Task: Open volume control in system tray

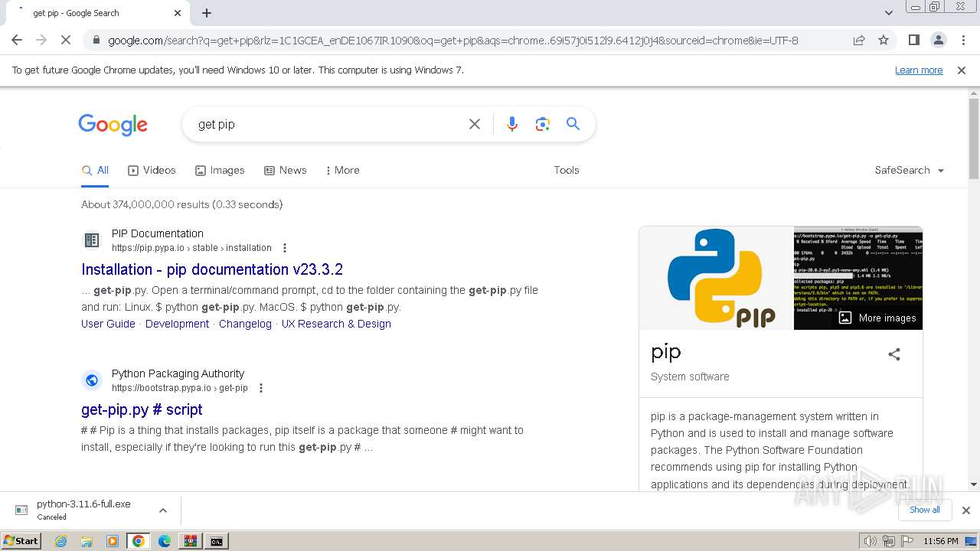Action: coord(870,541)
